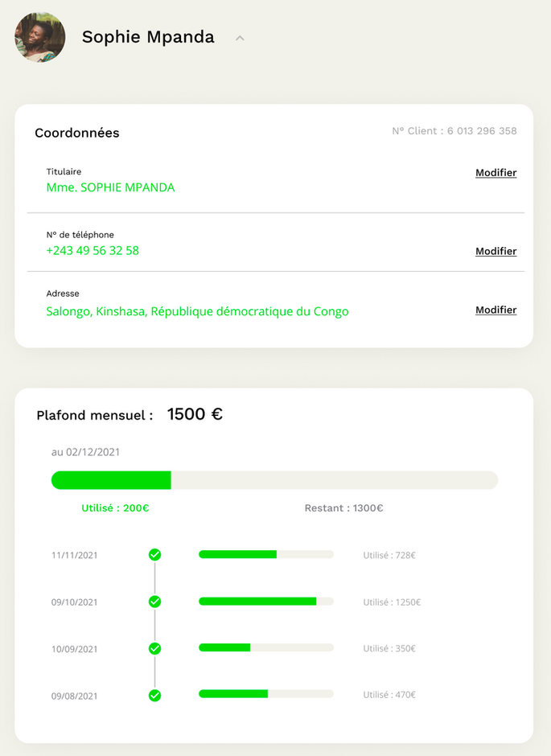This screenshot has height=756, width=551.
Task: Click the 09/10/2021 green checkmark icon
Action: (x=155, y=602)
